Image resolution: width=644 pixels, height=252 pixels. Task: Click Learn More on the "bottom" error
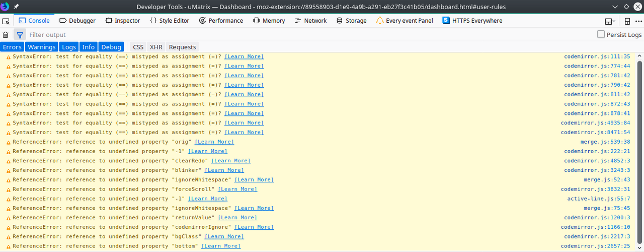[221, 246]
